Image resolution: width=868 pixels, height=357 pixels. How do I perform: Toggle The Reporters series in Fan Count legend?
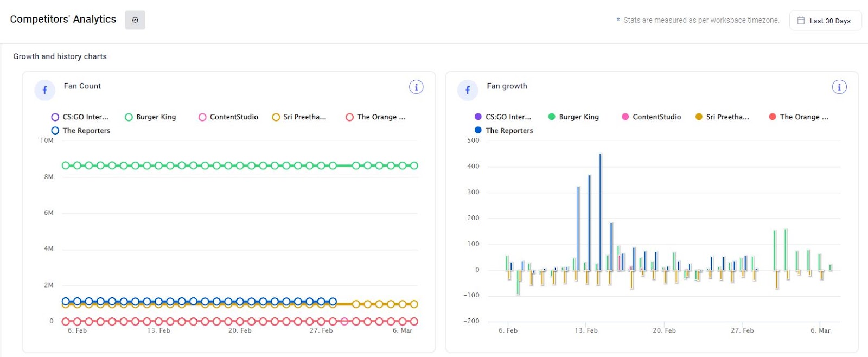tap(81, 131)
